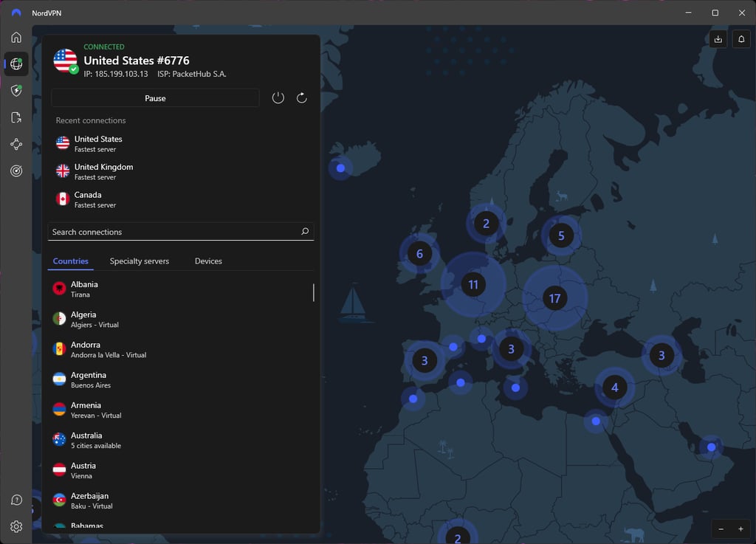The image size is (756, 544).
Task: Open the notifications bell icon
Action: point(741,39)
